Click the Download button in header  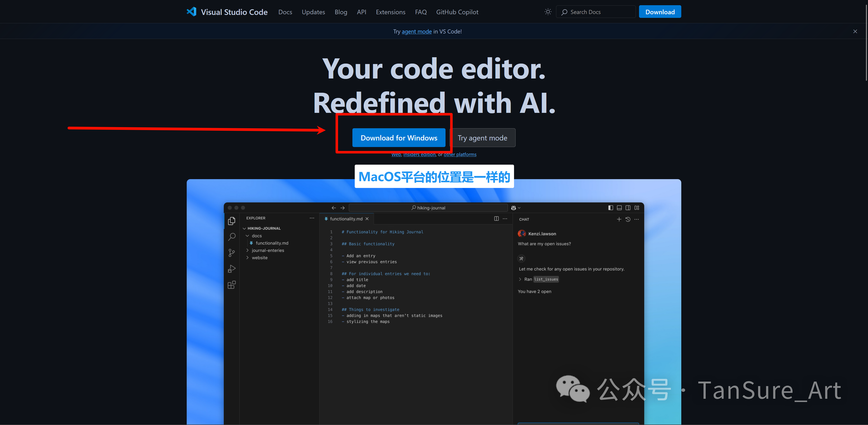click(660, 12)
